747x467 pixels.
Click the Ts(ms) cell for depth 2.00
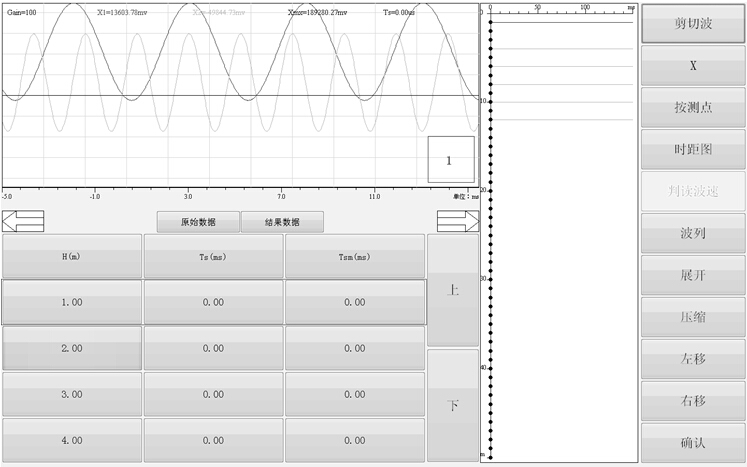pos(213,348)
